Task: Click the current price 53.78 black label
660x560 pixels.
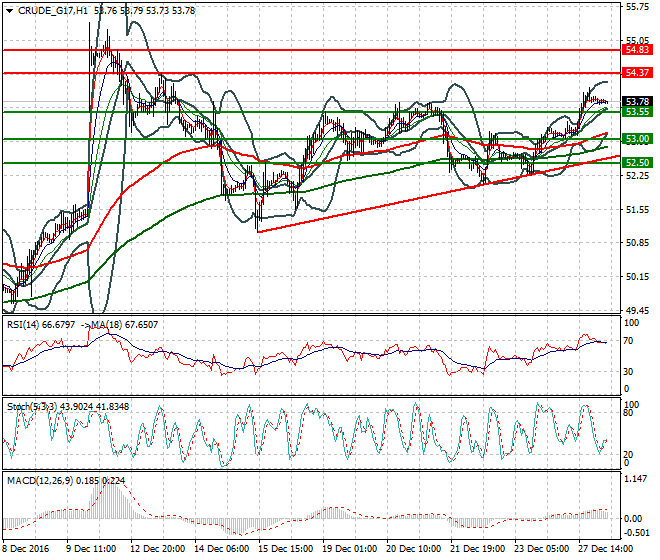Action: pyautogui.click(x=637, y=101)
